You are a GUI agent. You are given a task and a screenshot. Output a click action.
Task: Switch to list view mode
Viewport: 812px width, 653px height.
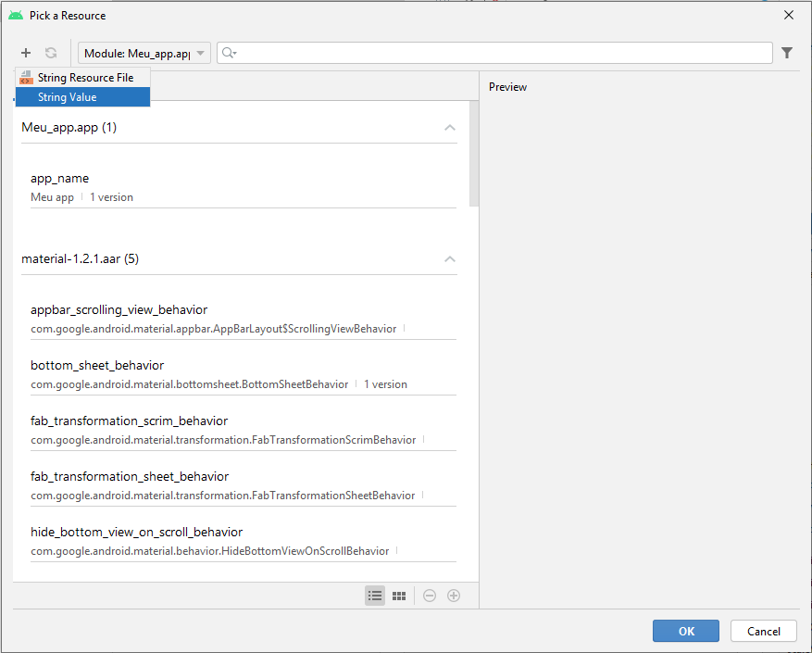(375, 596)
